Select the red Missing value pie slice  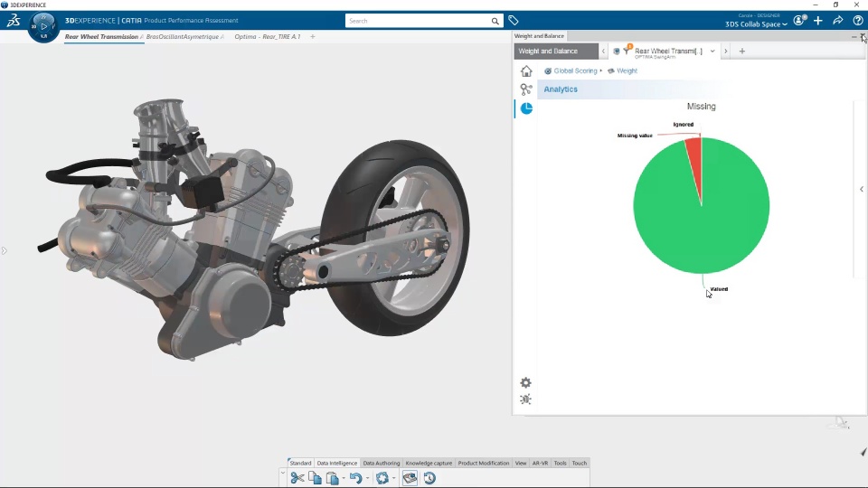[x=695, y=161]
